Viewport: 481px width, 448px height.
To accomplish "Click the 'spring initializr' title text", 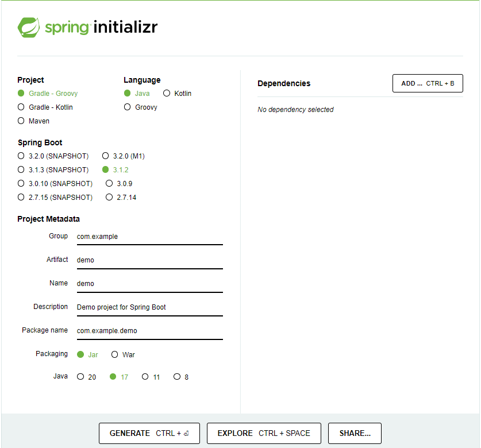I will point(101,28).
